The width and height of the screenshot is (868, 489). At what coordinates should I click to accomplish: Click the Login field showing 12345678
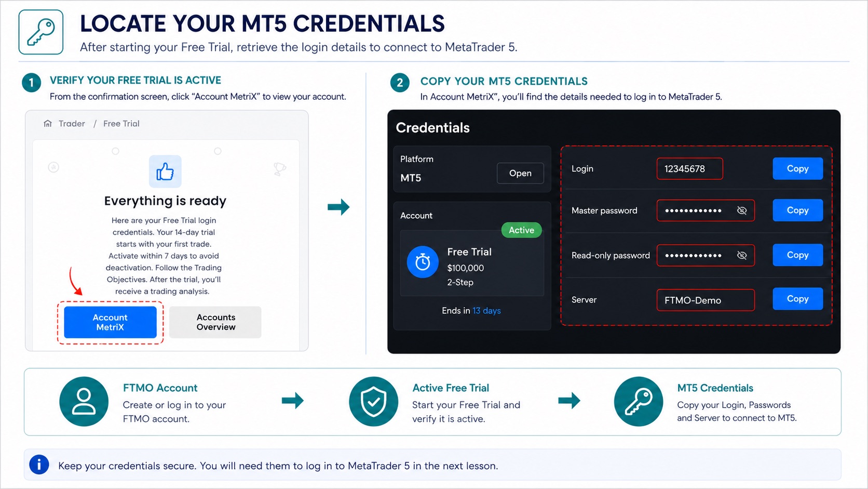pyautogui.click(x=689, y=168)
